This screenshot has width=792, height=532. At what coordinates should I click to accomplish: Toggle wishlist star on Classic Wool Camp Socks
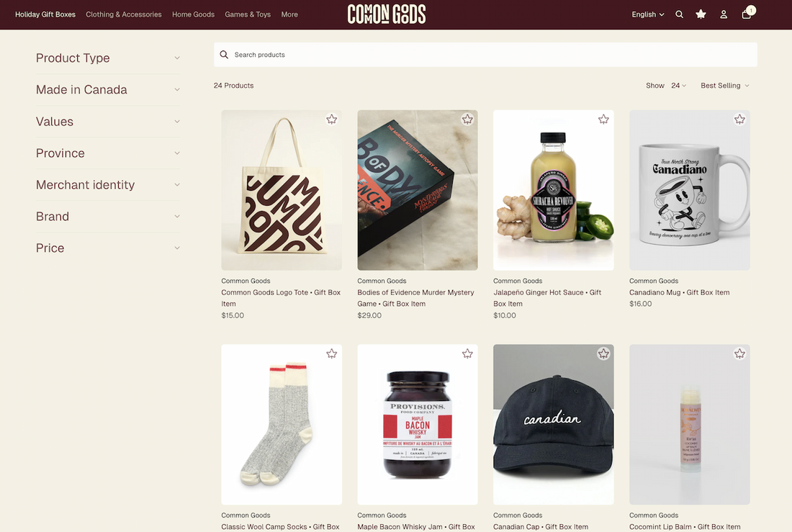click(x=331, y=353)
